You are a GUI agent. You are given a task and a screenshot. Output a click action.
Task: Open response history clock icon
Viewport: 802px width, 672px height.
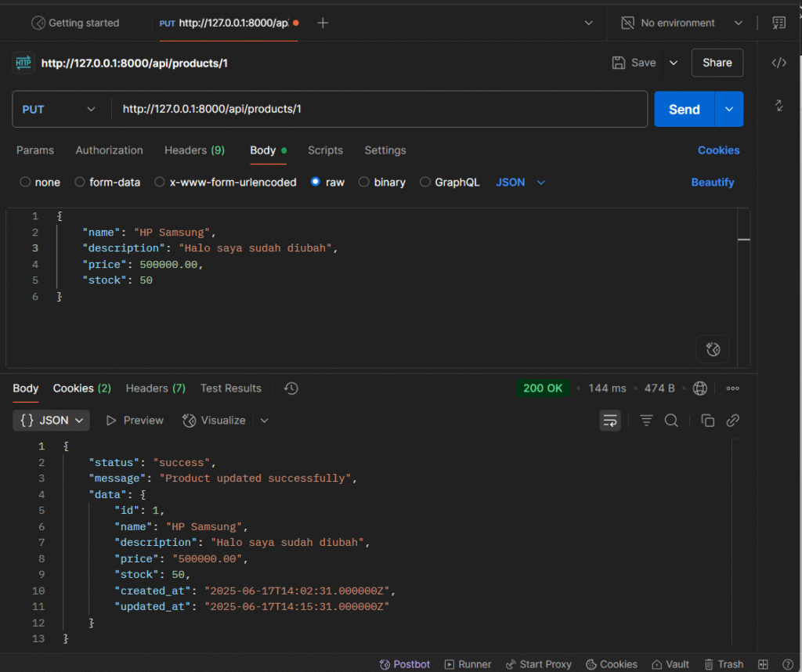[291, 388]
